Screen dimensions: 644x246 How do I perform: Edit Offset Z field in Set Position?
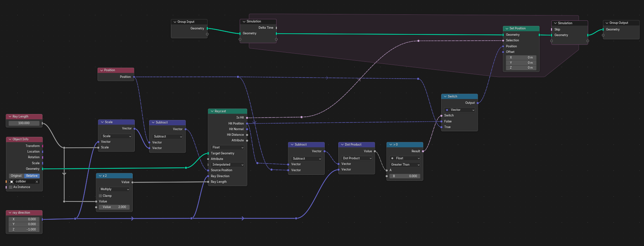pos(521,68)
